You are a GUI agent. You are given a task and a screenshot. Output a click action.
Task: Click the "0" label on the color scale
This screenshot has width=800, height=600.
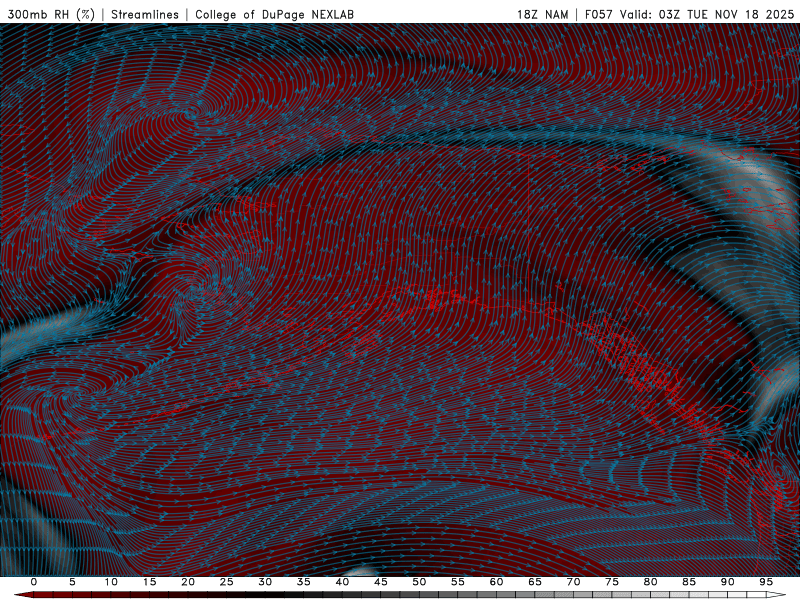34,582
